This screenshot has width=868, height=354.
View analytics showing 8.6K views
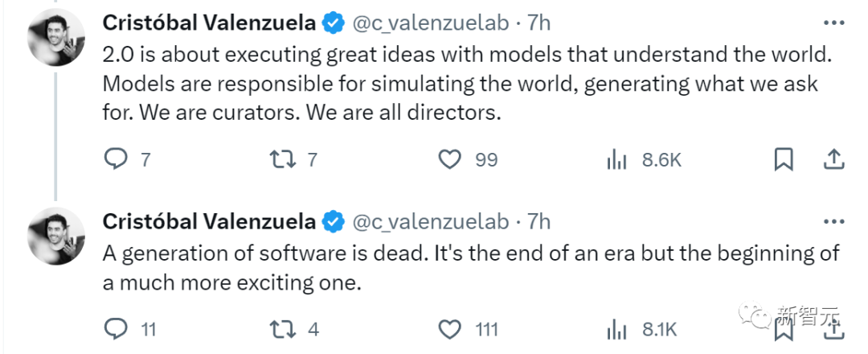coord(616,159)
